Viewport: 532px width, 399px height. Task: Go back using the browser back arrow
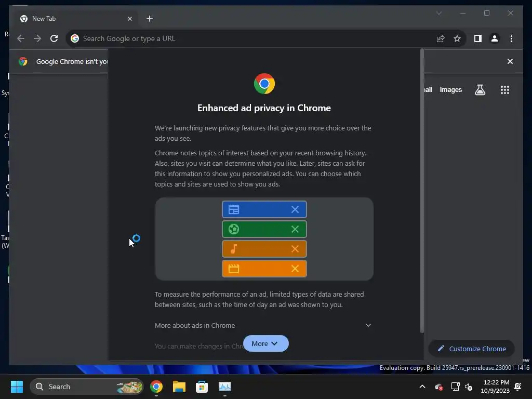pyautogui.click(x=21, y=38)
